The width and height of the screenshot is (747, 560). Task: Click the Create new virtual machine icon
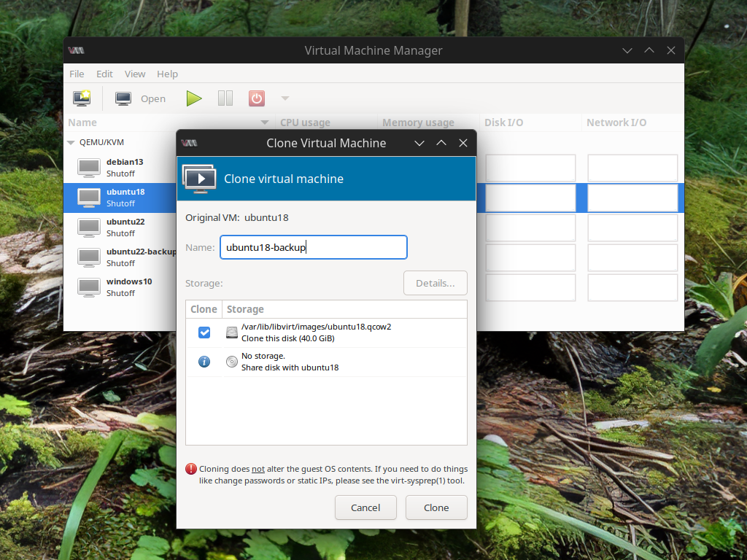click(82, 98)
